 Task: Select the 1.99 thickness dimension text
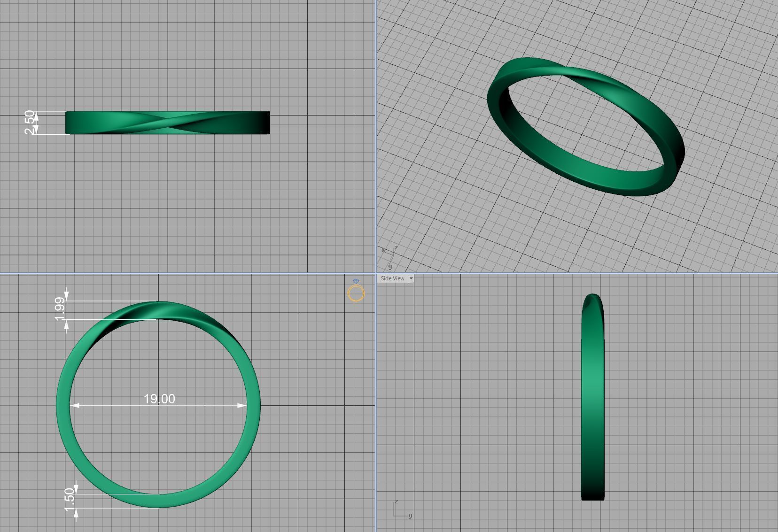click(60, 309)
